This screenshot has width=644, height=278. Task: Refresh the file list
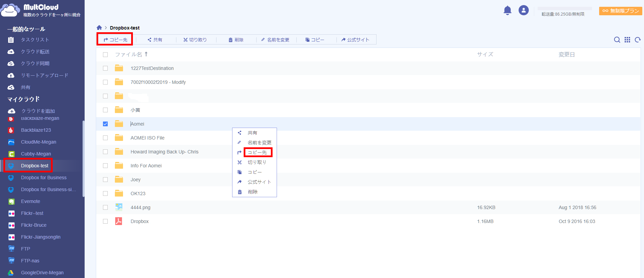[638, 40]
